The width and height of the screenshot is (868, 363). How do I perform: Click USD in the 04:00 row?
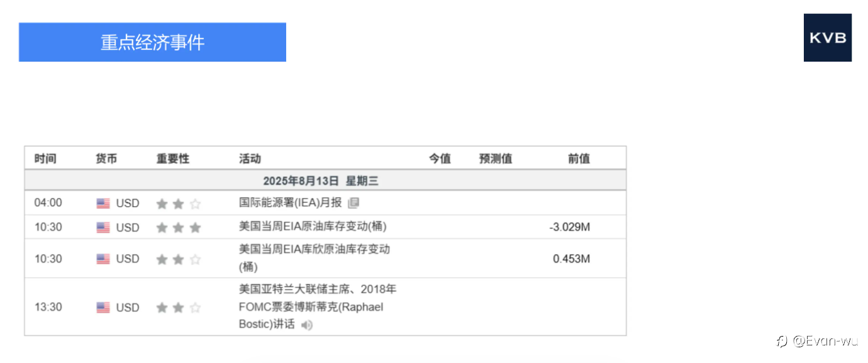click(x=128, y=203)
